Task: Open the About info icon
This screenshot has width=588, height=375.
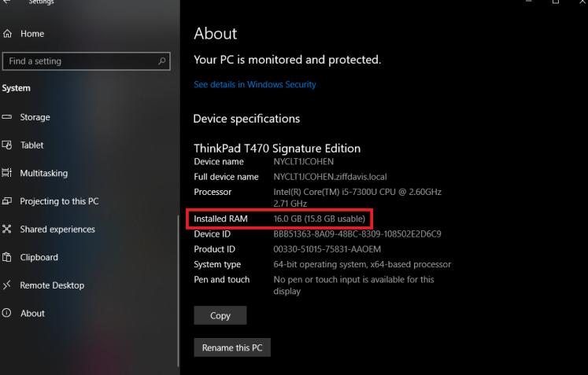Action: click(x=7, y=313)
